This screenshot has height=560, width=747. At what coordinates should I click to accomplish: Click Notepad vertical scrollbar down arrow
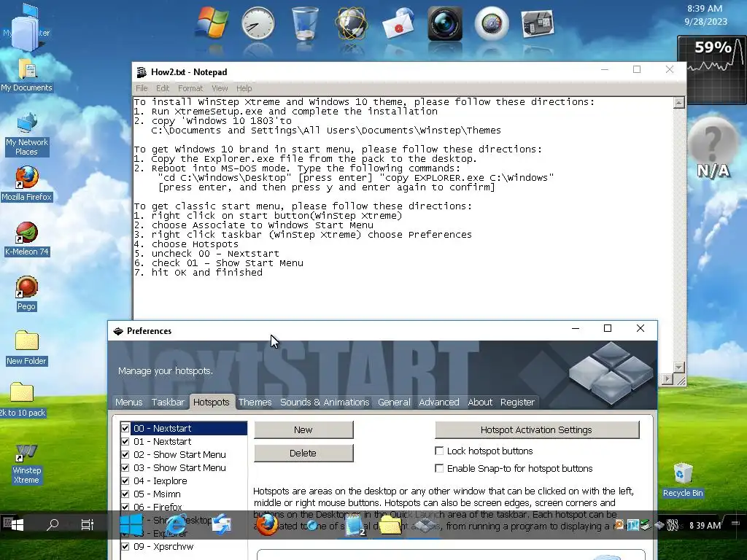[x=679, y=367]
